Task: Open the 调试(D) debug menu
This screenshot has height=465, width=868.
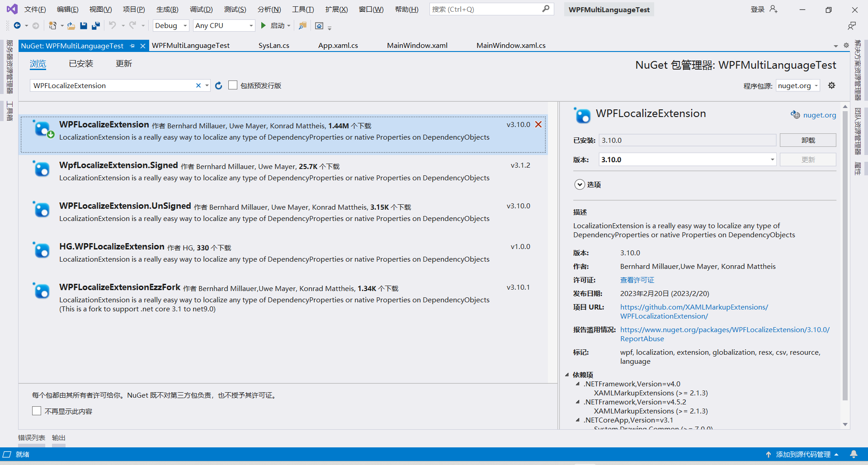Action: pyautogui.click(x=201, y=9)
